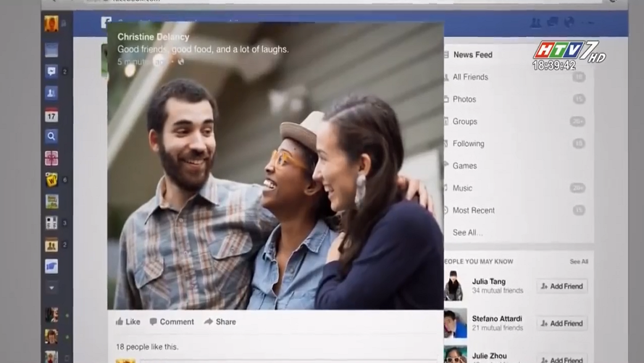Image resolution: width=644 pixels, height=363 pixels.
Task: Open Friends icon in left sidebar
Action: [51, 93]
